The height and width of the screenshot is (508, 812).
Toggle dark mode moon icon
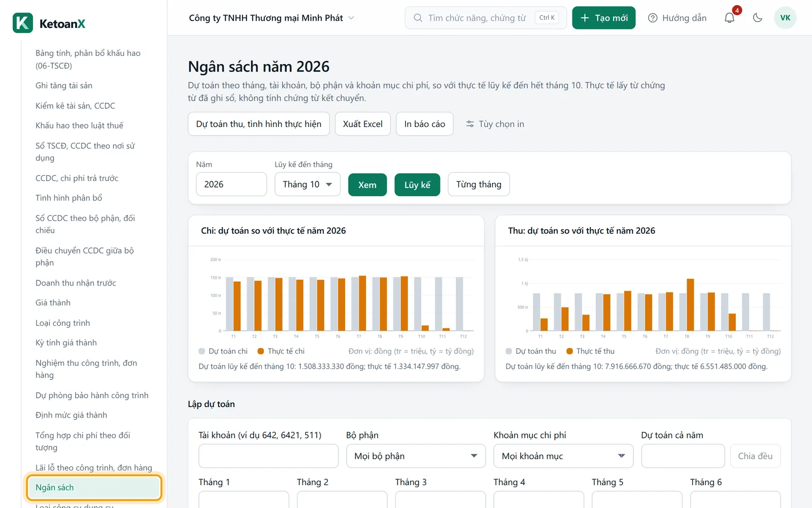[x=758, y=18]
